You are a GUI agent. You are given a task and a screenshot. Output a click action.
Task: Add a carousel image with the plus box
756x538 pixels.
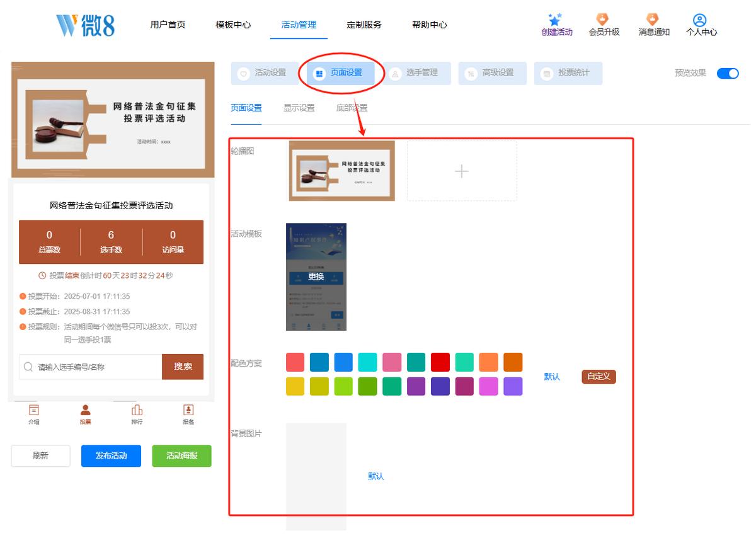click(462, 171)
